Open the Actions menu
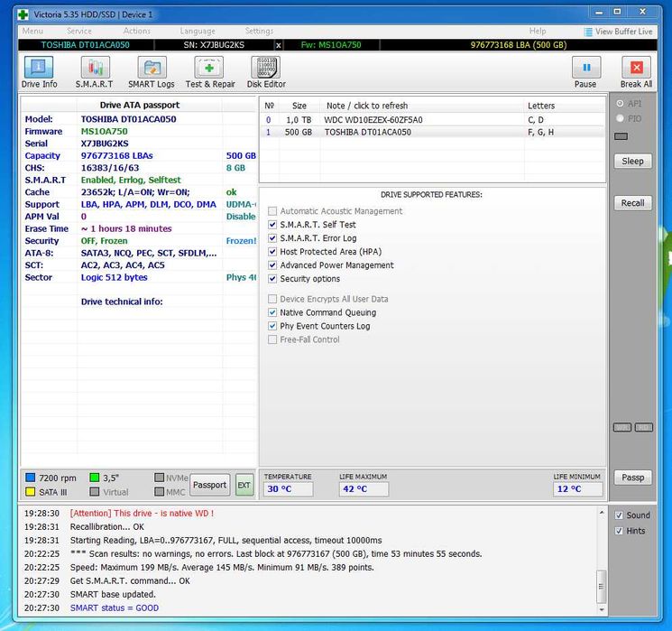672x631 pixels. (x=137, y=32)
